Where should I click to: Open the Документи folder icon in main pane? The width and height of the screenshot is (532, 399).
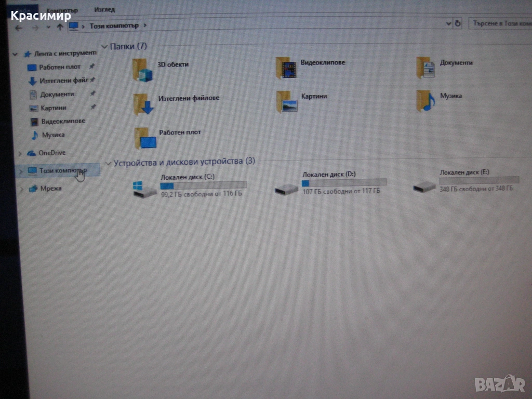coord(426,67)
